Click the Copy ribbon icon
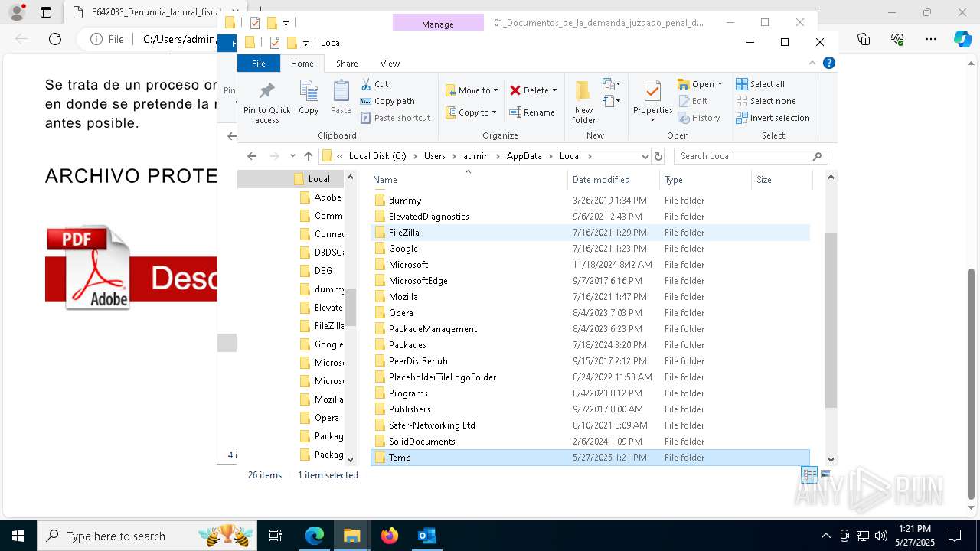The image size is (980, 551). click(x=309, y=97)
